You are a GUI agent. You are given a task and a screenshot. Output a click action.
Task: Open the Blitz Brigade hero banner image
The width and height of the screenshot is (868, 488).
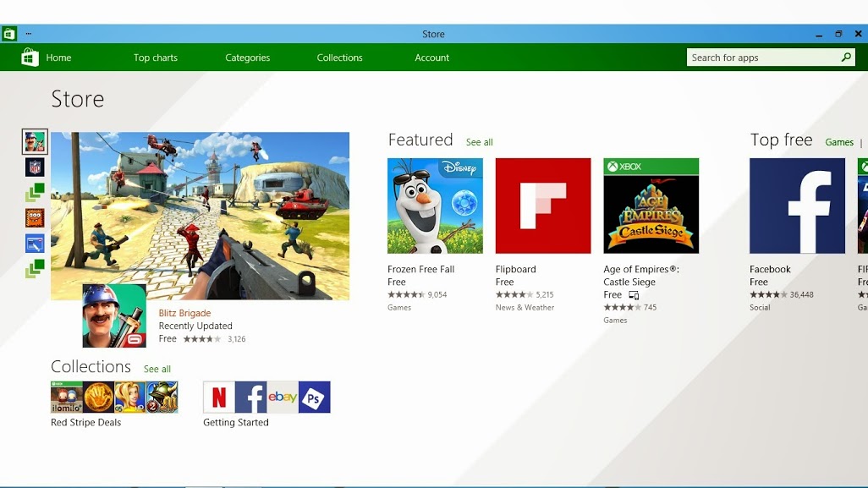[200, 216]
